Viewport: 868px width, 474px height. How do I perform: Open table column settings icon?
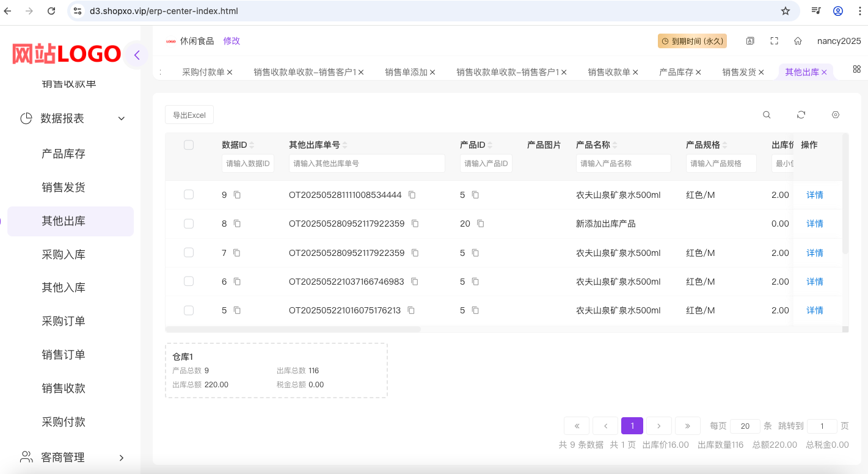[836, 115]
